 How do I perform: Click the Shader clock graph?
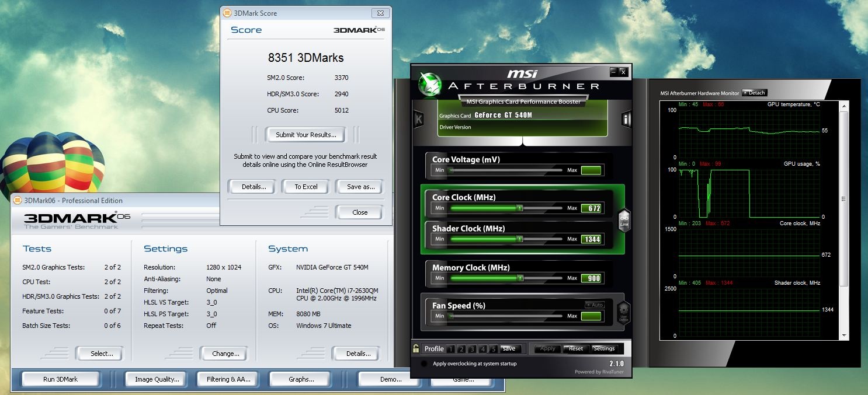(749, 312)
